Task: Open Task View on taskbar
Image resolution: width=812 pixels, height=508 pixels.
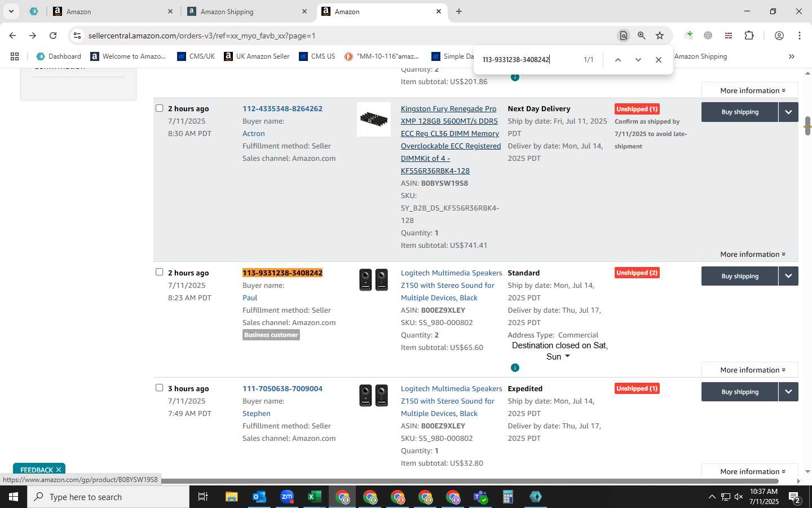Action: [x=203, y=497]
